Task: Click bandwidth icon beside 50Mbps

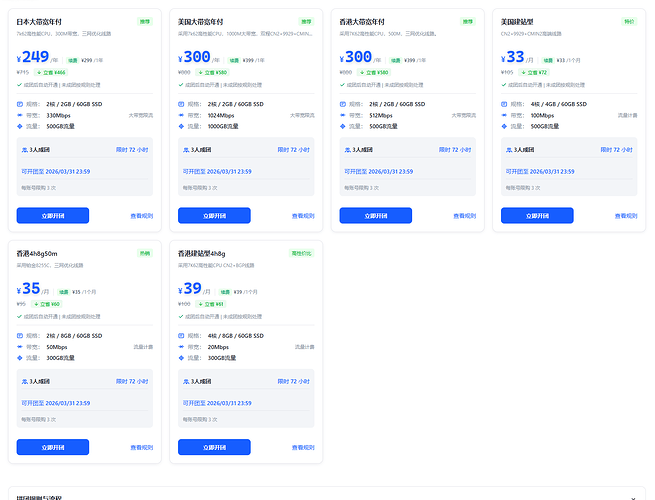Action: click(x=20, y=347)
